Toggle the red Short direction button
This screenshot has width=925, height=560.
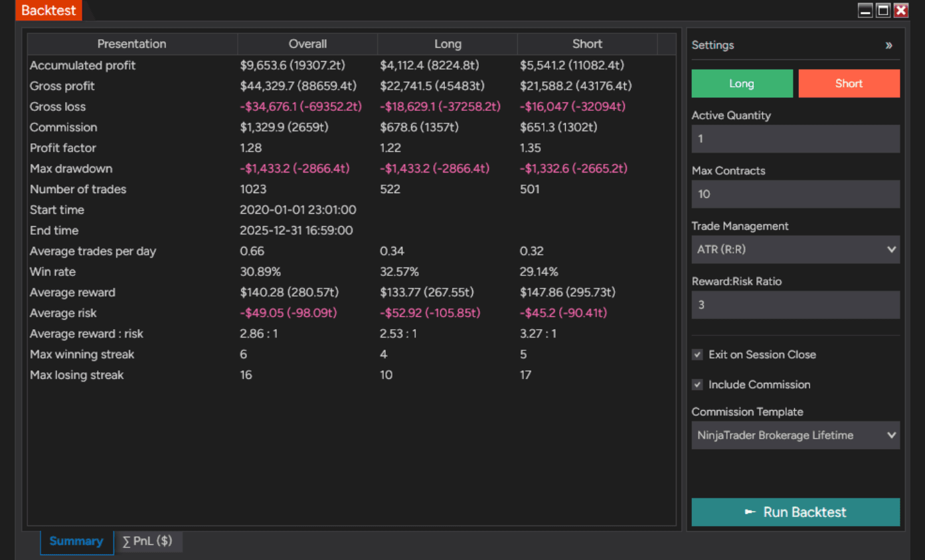[849, 84]
